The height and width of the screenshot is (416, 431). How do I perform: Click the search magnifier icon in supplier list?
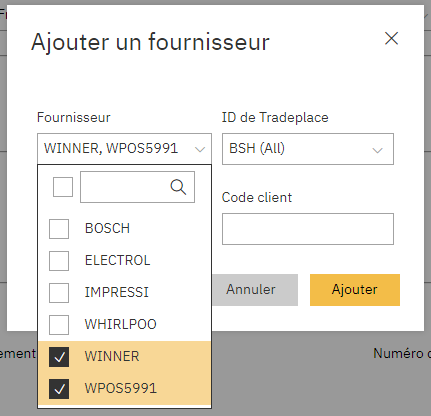coord(178,187)
